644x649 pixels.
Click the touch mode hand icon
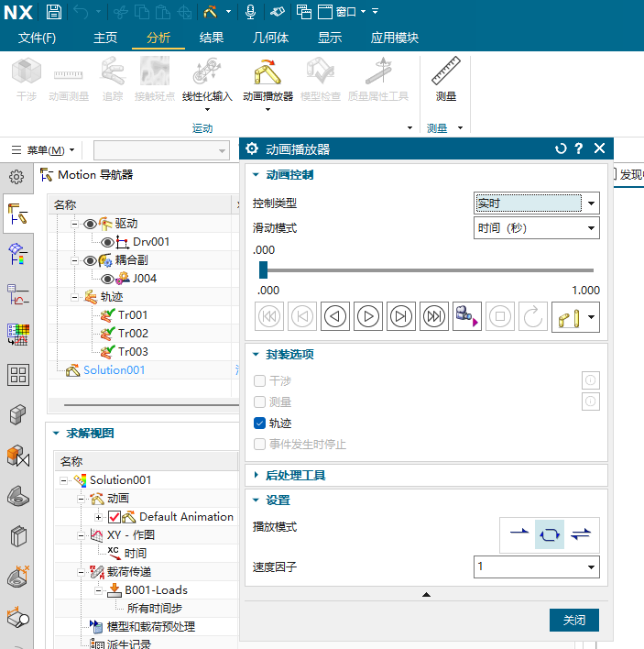[x=278, y=12]
